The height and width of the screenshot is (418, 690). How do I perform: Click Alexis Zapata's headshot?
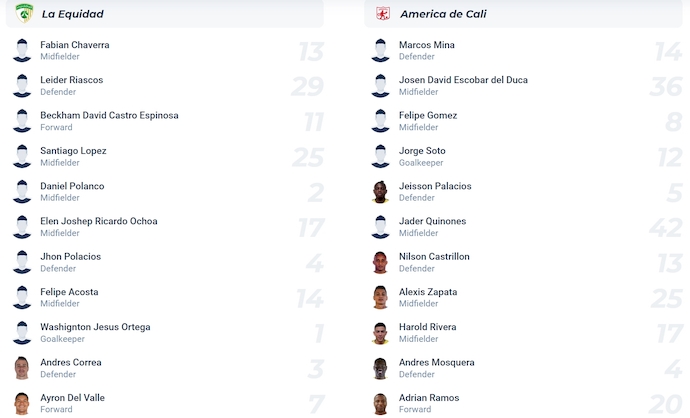(x=381, y=297)
